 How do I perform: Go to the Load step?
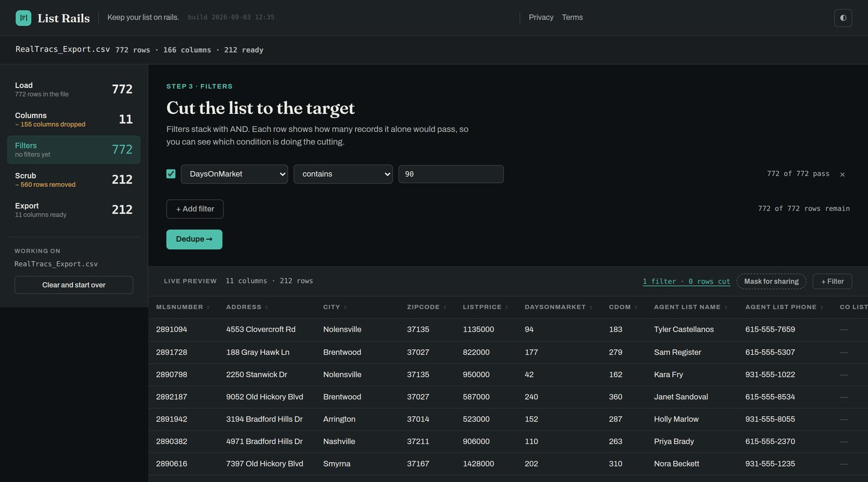pyautogui.click(x=74, y=89)
